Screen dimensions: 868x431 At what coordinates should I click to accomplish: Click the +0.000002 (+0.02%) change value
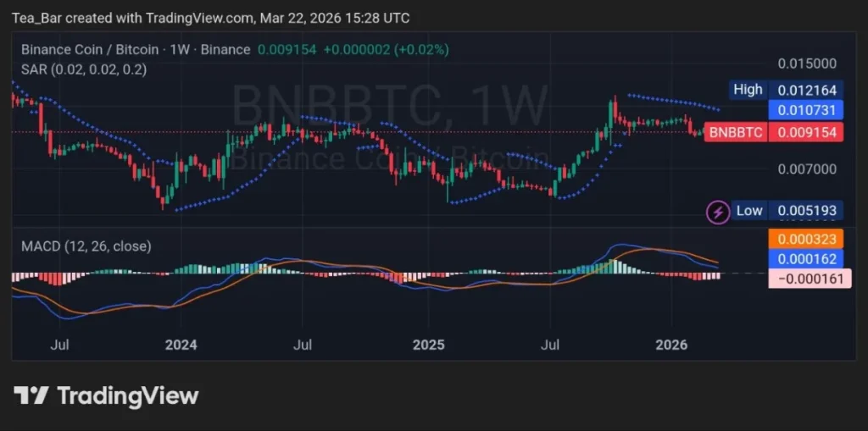coord(386,50)
